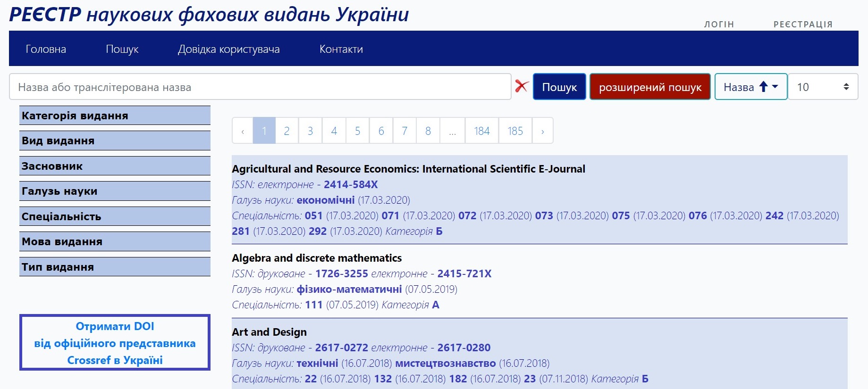Expand the Тип видання filter

(115, 267)
